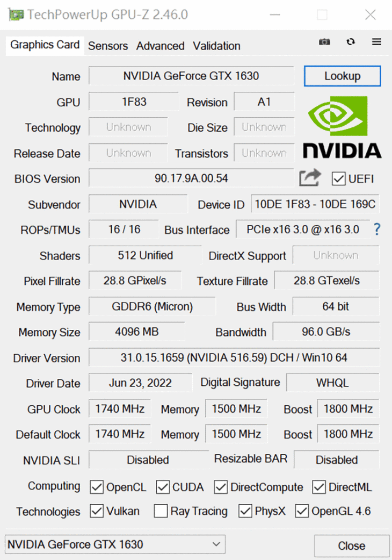
Task: Click the refresh icon
Action: coord(351,42)
